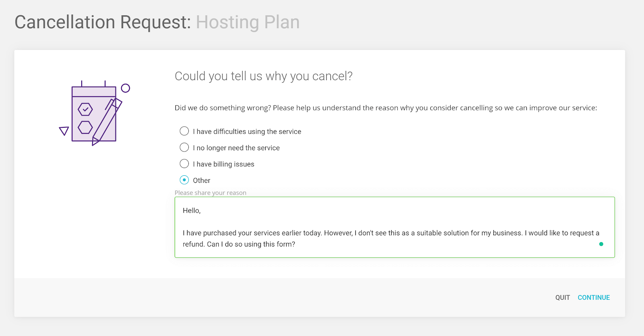The width and height of the screenshot is (644, 336).
Task: Choose the "I have billing issues" radio
Action: 184,164
